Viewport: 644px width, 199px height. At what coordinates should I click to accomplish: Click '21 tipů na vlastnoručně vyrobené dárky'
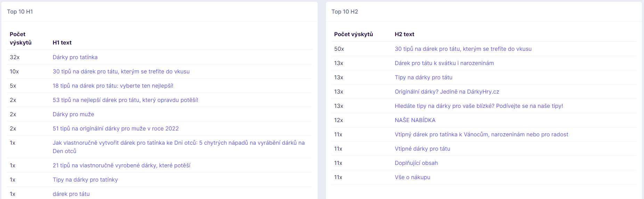pyautogui.click(x=121, y=165)
